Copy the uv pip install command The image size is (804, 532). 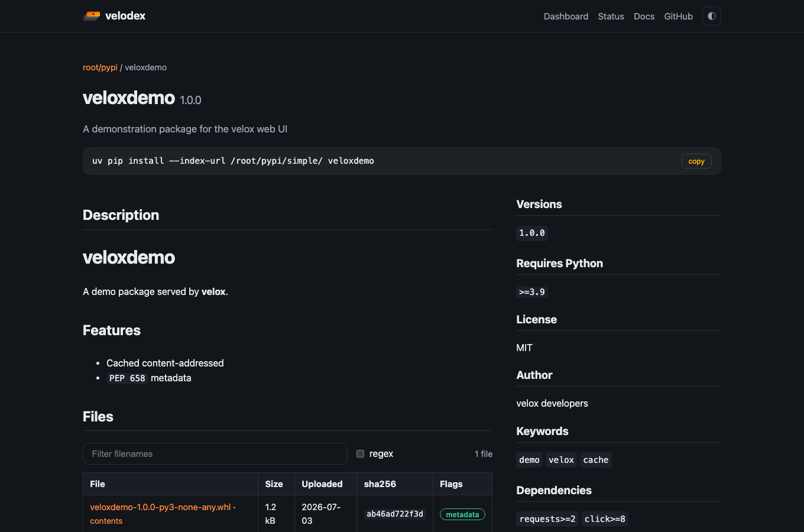tap(696, 161)
